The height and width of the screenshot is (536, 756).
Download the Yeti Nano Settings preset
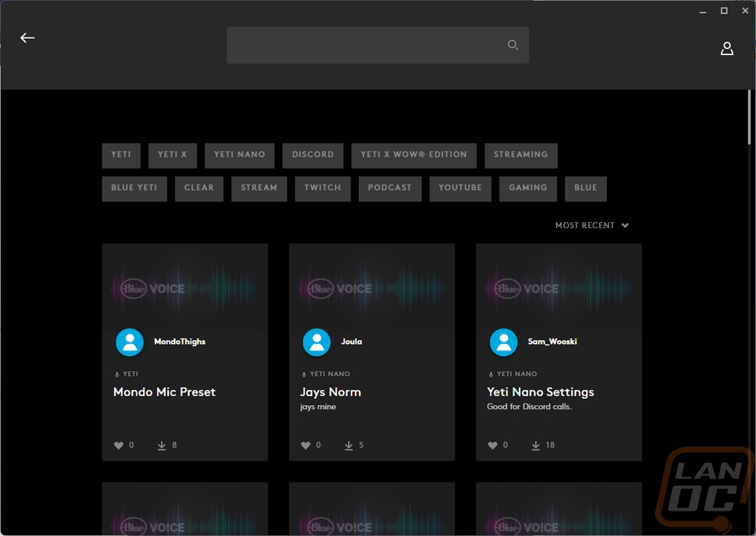coord(536,446)
